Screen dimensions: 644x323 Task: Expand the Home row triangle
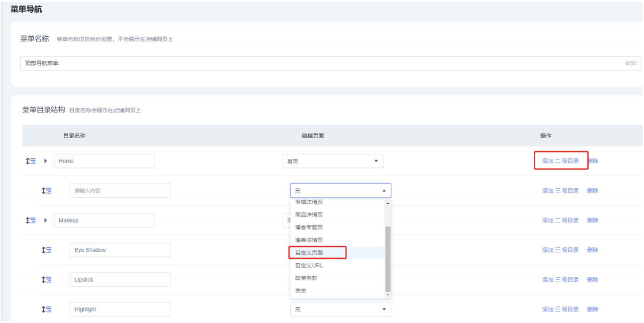click(x=45, y=161)
